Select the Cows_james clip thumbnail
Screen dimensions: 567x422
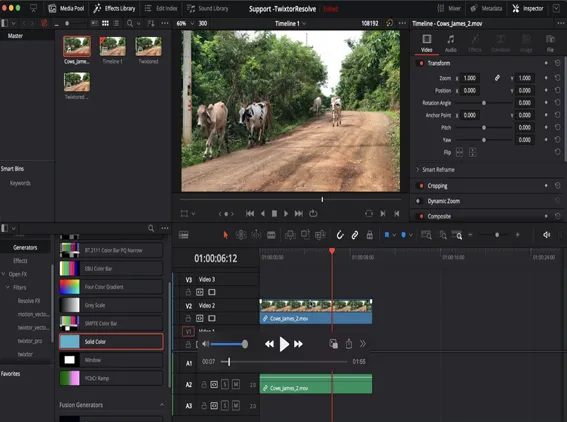pos(77,46)
